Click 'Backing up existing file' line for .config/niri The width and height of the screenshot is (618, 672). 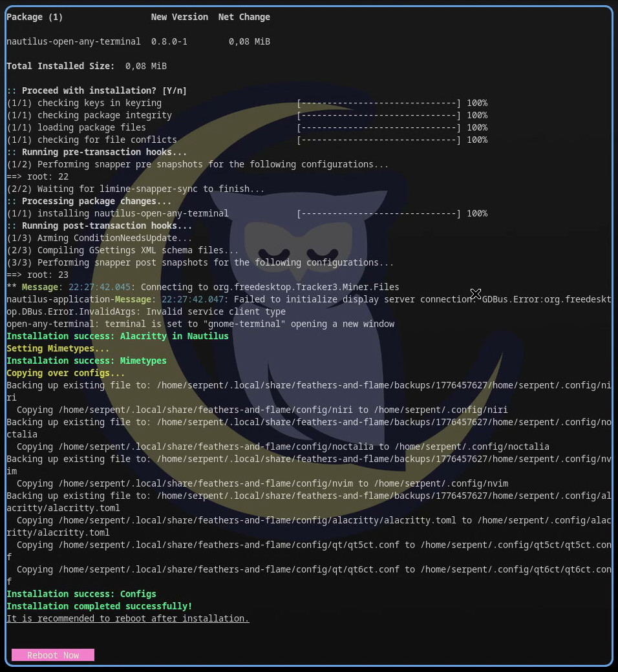point(309,392)
